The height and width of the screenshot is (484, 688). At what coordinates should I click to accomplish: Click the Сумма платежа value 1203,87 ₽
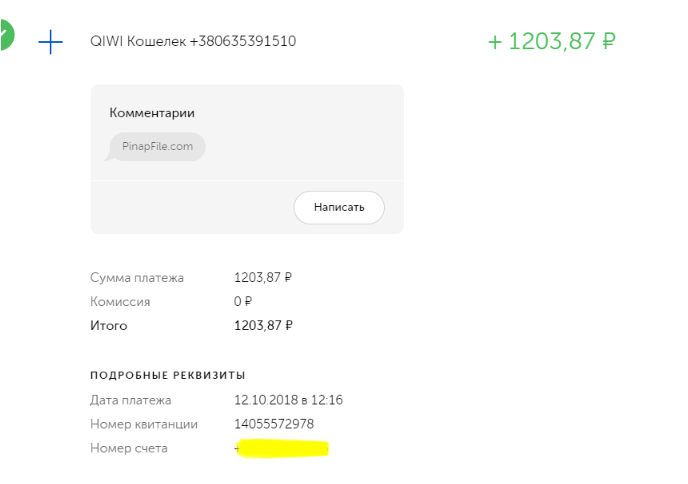tap(263, 278)
